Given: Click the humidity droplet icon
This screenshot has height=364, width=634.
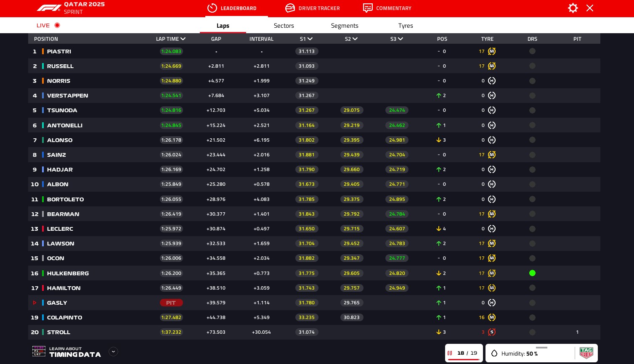Looking at the screenshot, I should pos(494,353).
